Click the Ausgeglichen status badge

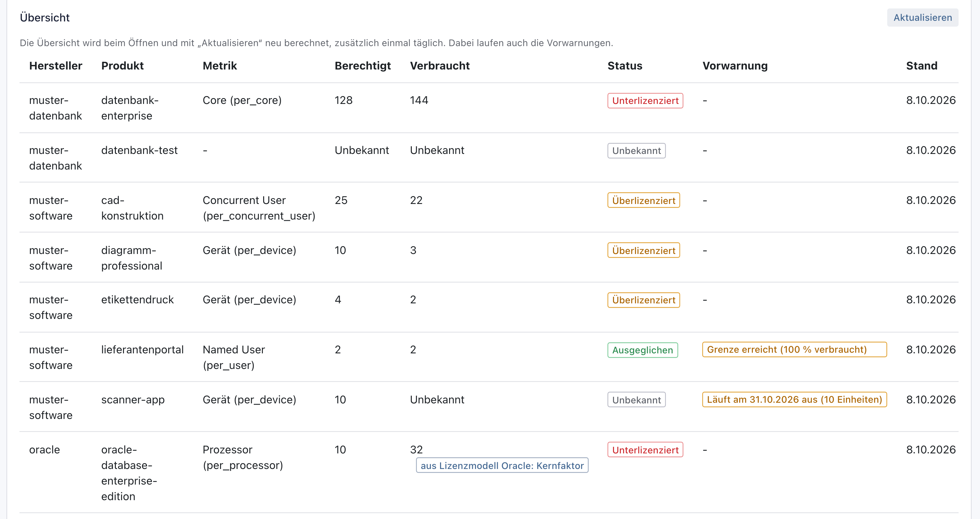pos(643,350)
